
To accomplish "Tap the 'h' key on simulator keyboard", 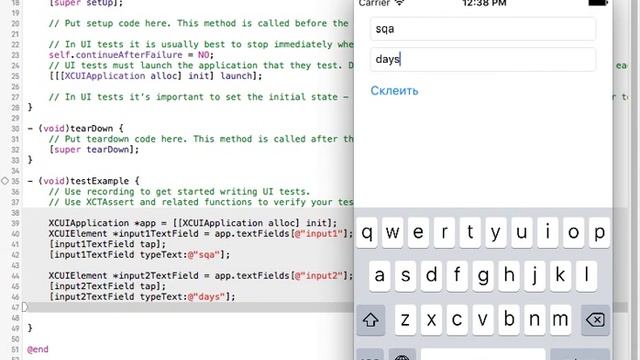I will pyautogui.click(x=509, y=276).
